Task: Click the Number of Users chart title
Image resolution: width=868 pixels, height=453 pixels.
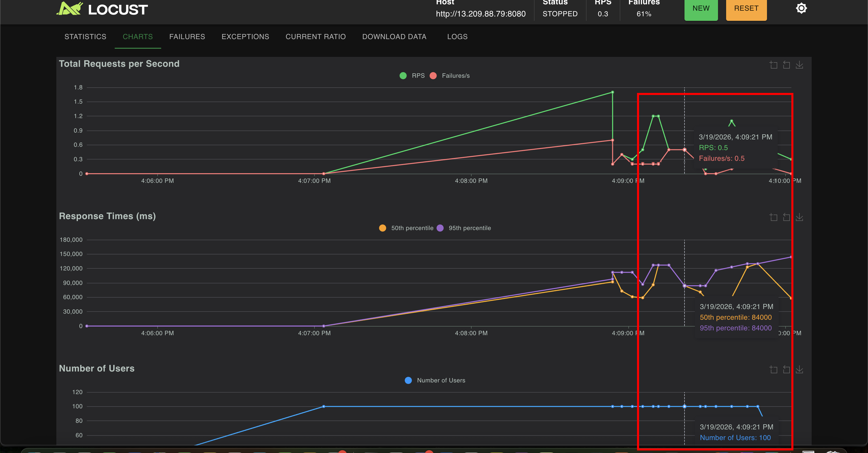Action: (97, 368)
